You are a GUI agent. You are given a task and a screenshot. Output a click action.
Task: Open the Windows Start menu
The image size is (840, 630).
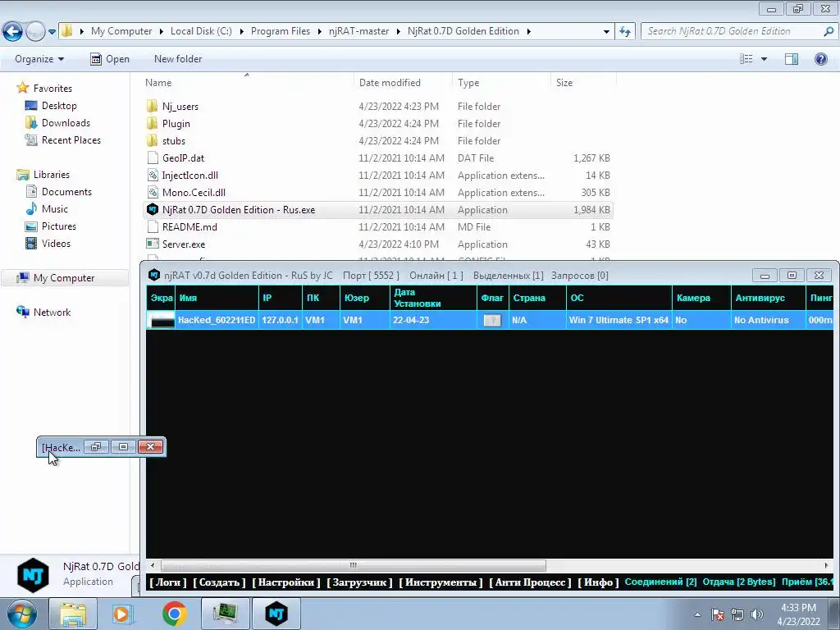pyautogui.click(x=22, y=614)
